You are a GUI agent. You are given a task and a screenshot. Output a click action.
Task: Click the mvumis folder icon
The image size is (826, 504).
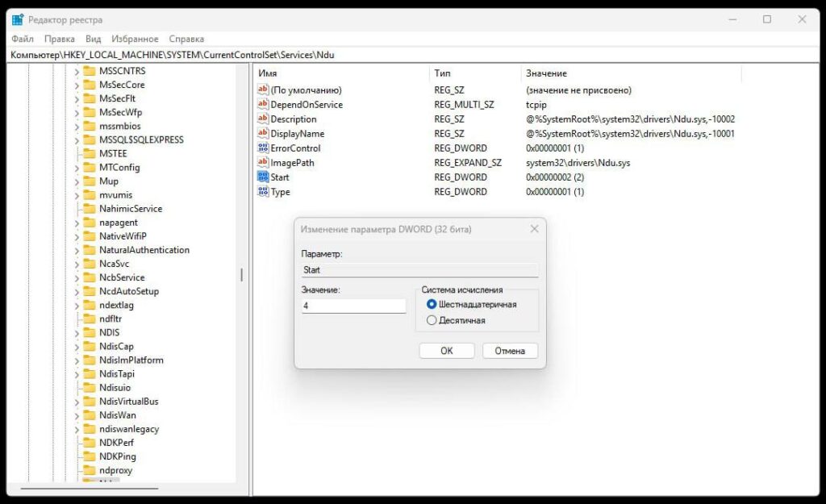[x=90, y=195]
